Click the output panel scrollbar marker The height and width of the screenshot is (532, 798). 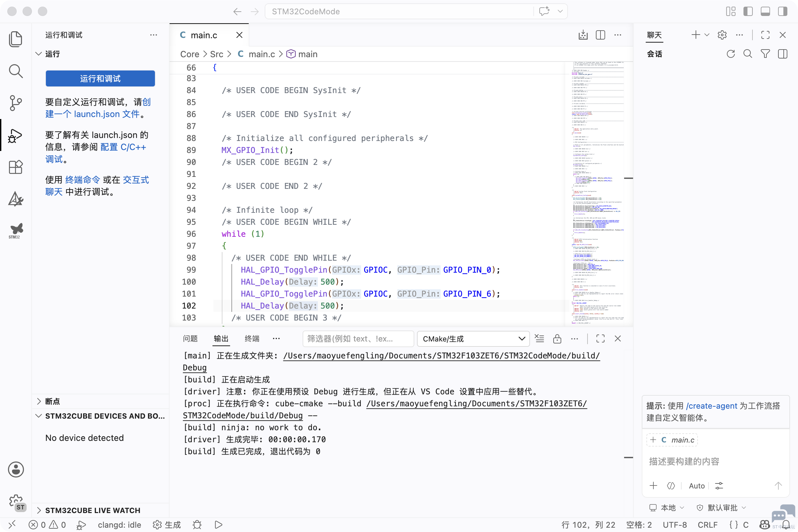coord(629,458)
